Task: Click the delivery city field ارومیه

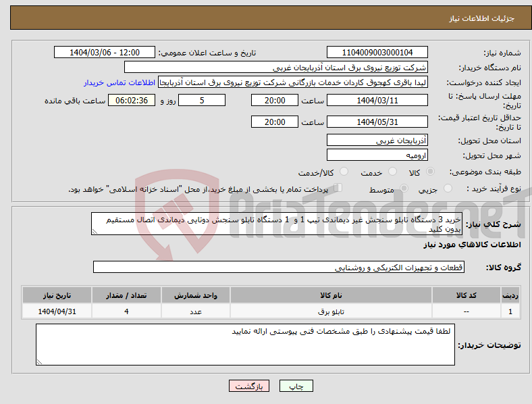Action: click(x=377, y=155)
